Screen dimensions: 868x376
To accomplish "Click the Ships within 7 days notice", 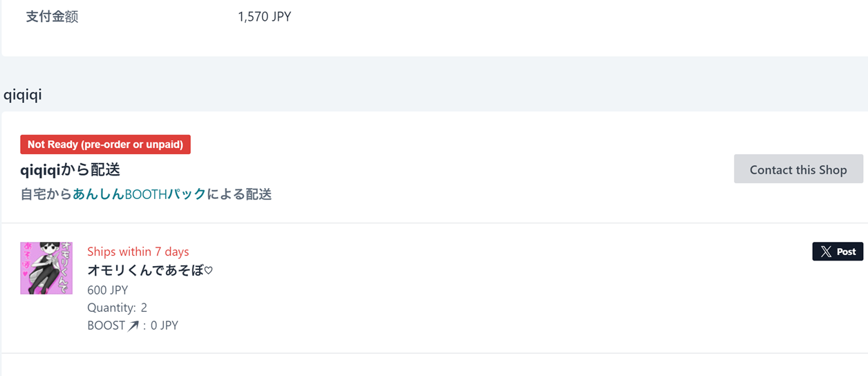I will click(138, 252).
